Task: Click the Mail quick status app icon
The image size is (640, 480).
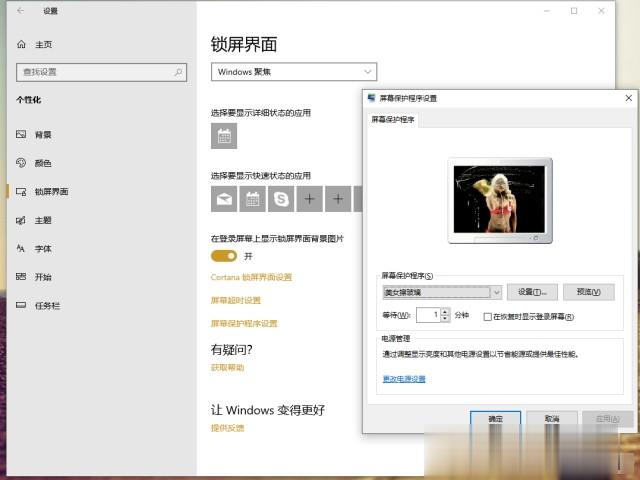Action: [224, 199]
